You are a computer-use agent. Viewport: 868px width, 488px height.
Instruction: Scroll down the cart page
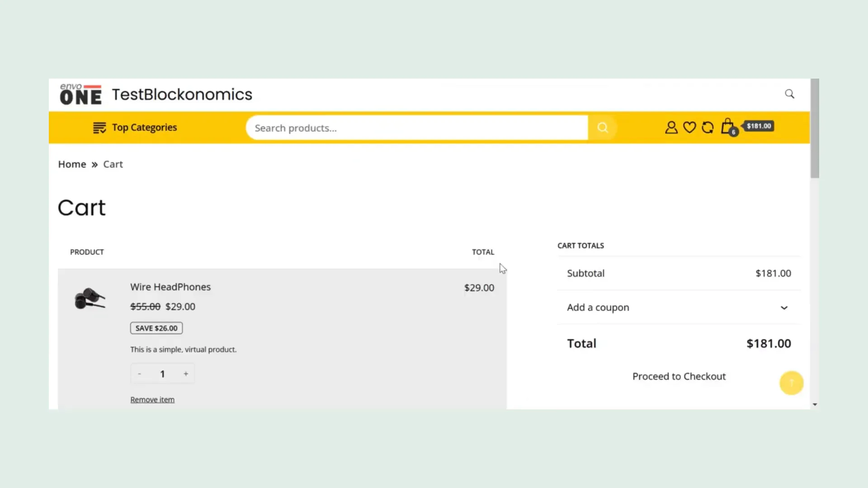(814, 404)
